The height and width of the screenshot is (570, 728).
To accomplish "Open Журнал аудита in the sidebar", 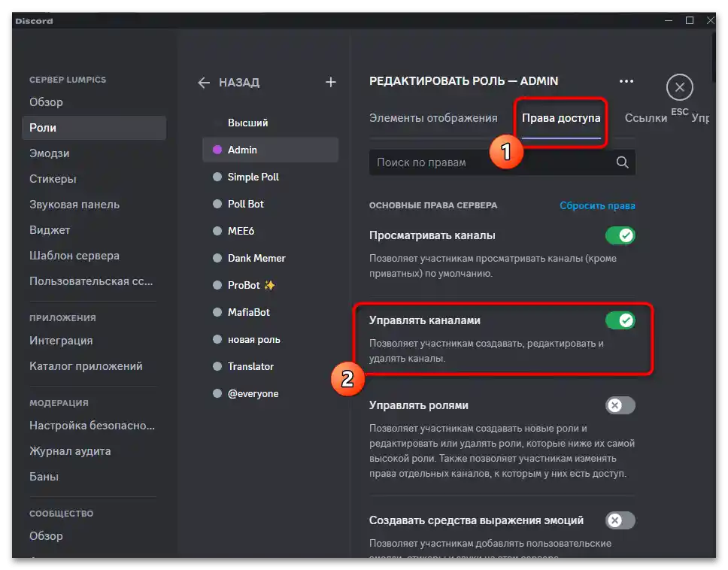I will [x=70, y=451].
